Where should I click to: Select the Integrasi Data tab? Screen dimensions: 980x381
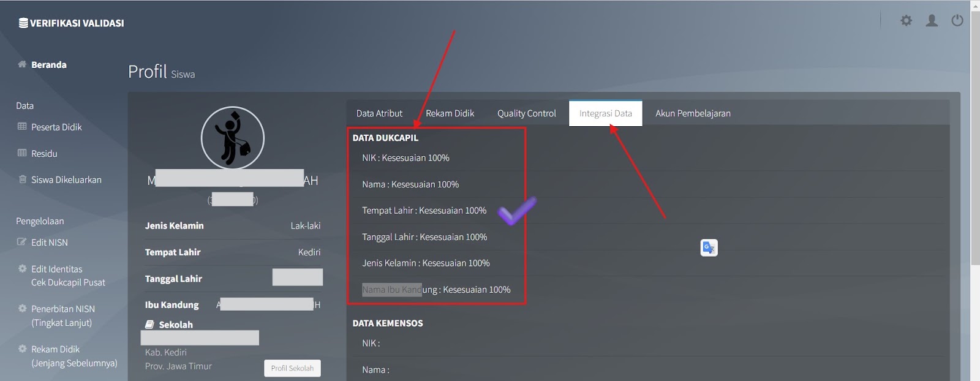click(606, 113)
